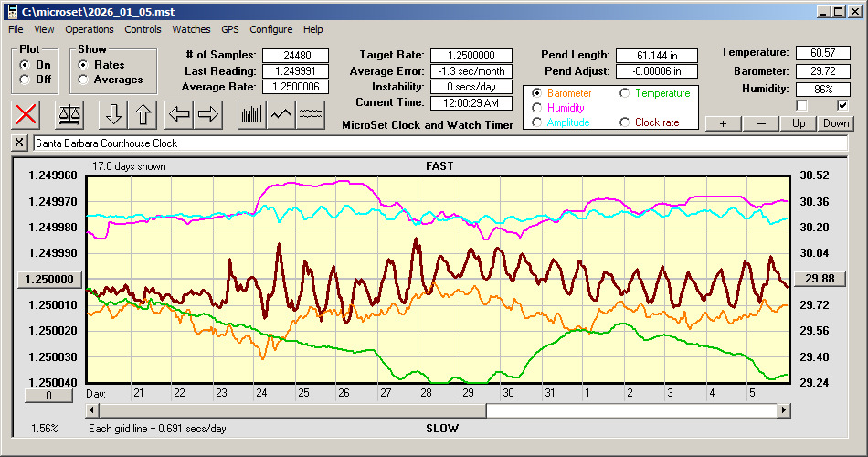Open the Operations menu
Image resolution: width=868 pixels, height=457 pixels.
point(90,29)
